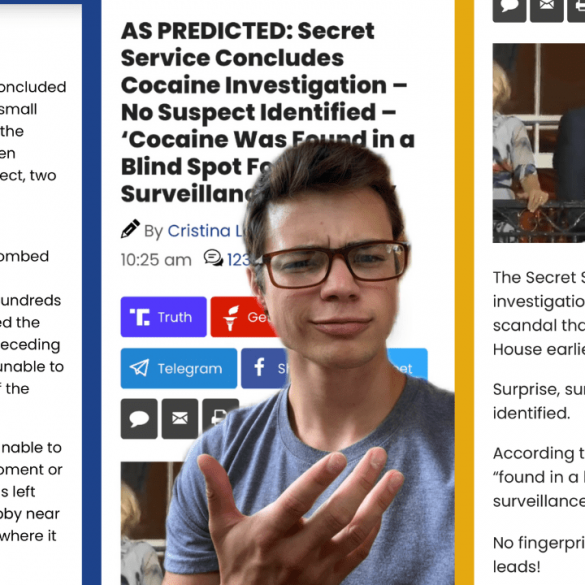Click the chat bubbles icon beside 123
The height and width of the screenshot is (585, 585).
point(213,258)
